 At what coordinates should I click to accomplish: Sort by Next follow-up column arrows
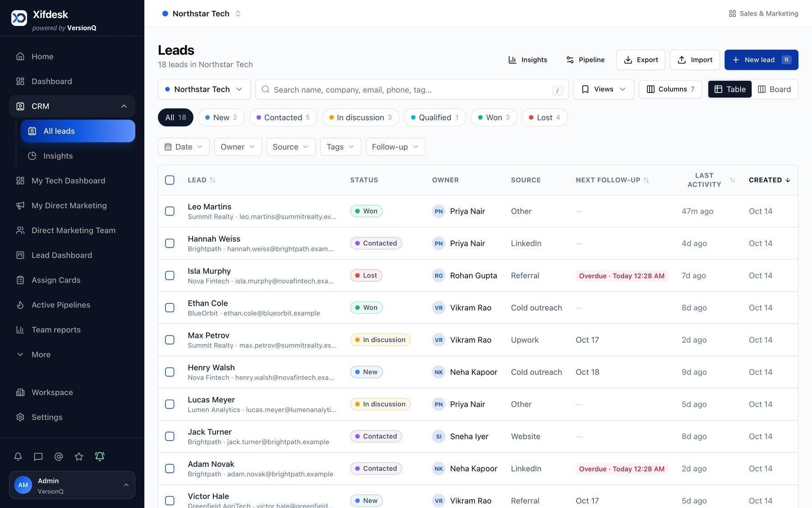point(646,180)
